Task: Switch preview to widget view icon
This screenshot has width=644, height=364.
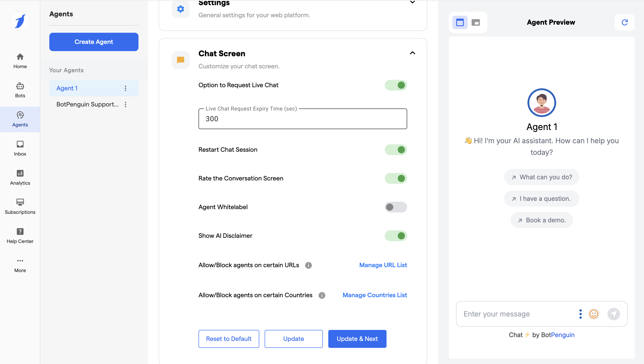Action: (475, 22)
